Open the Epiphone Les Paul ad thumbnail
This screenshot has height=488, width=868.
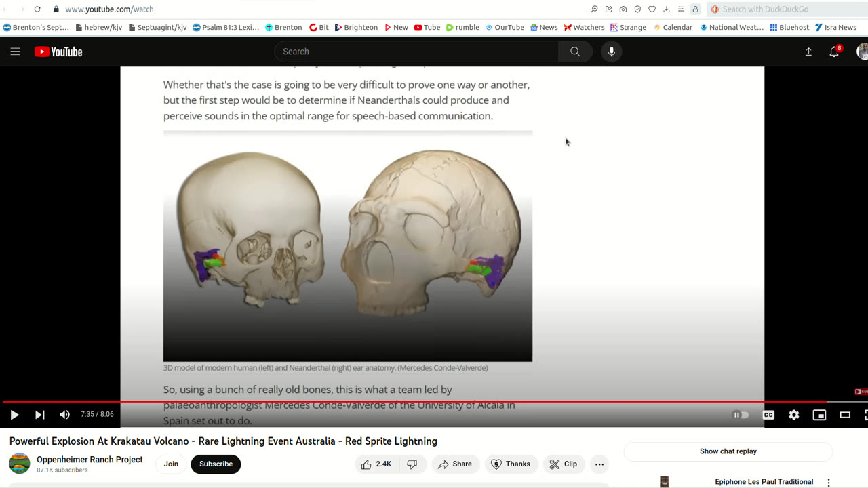(x=665, y=482)
